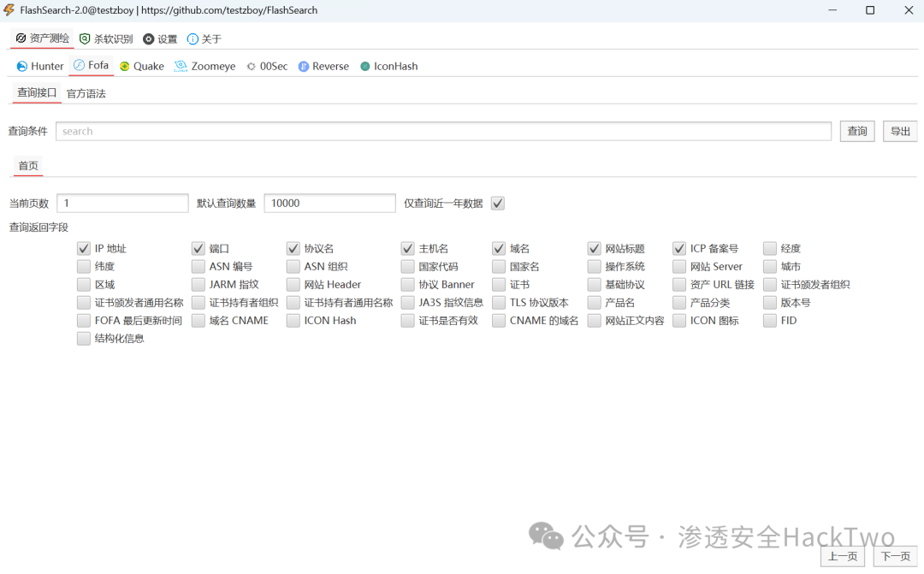Uncheck the 端口 field checkbox
Viewport: 924px width, 574px height.
[198, 249]
